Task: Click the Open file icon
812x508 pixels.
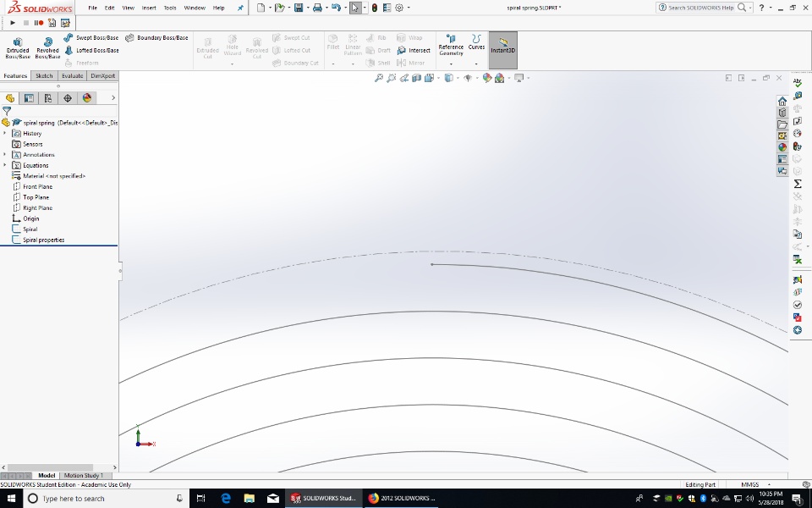Action: (x=280, y=8)
